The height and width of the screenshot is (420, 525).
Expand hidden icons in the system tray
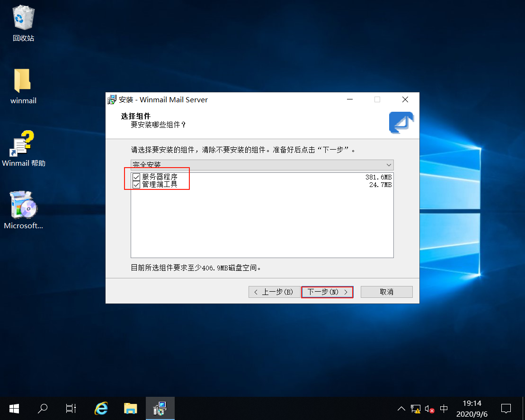point(401,408)
